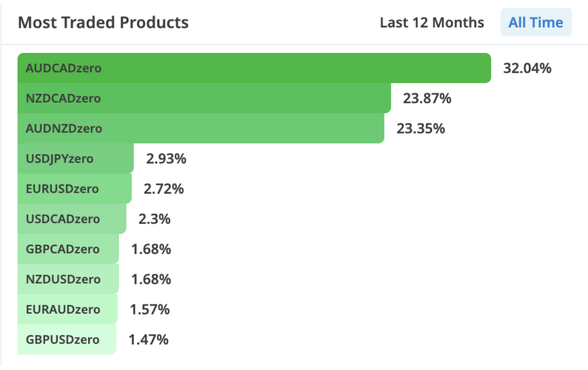Click the 1.47% value for GBPUSDzero

pyautogui.click(x=148, y=339)
